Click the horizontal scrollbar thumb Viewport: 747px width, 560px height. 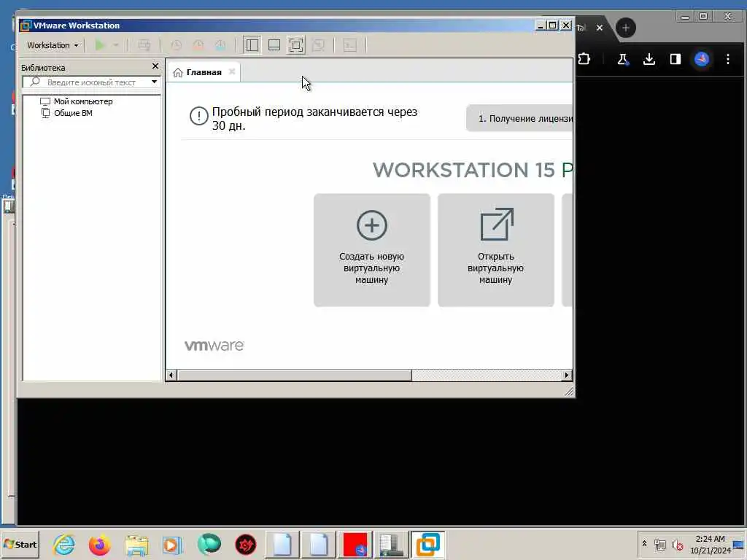pos(294,376)
